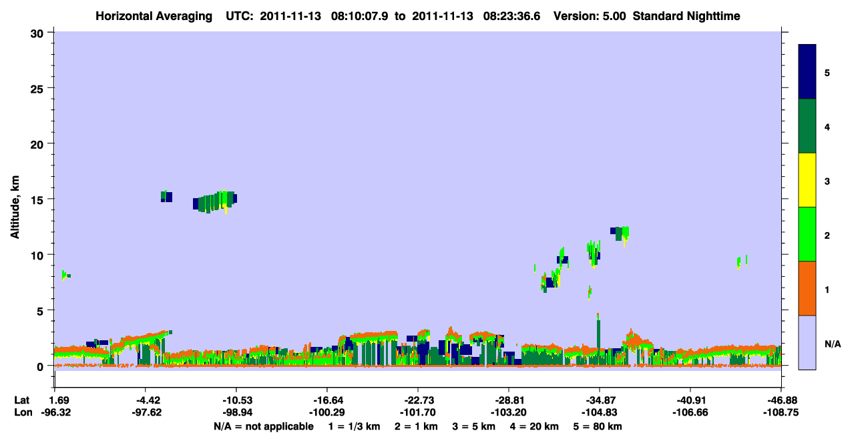Click the small cloud feature near 8 km at left edge
Image resolution: width=868 pixels, height=445 pixels.
coord(65,275)
